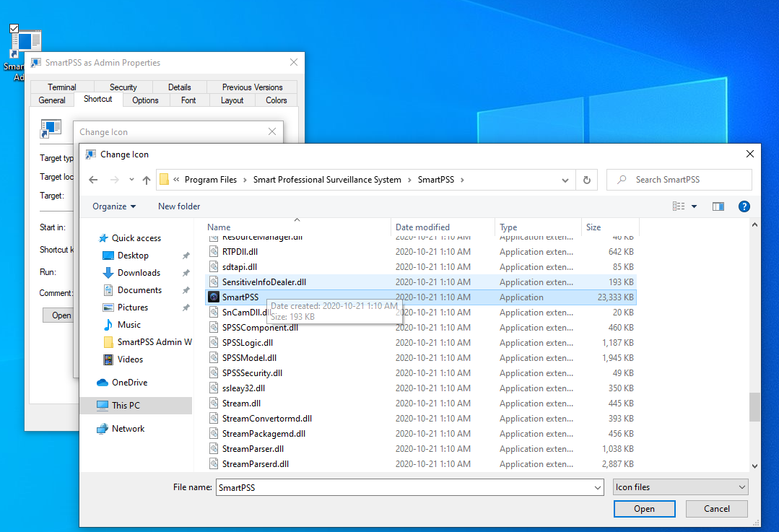779x532 pixels.
Task: Switch to the Previous Versions tab
Action: pyautogui.click(x=252, y=87)
